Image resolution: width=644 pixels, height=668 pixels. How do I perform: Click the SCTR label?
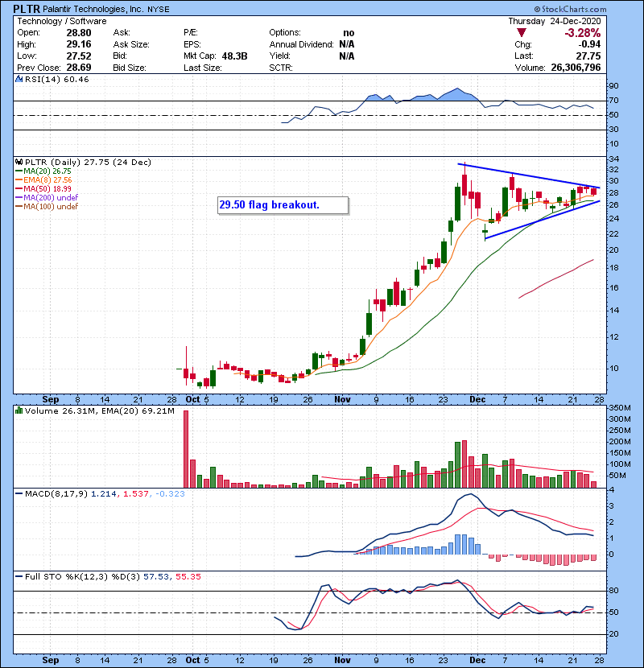(281, 68)
